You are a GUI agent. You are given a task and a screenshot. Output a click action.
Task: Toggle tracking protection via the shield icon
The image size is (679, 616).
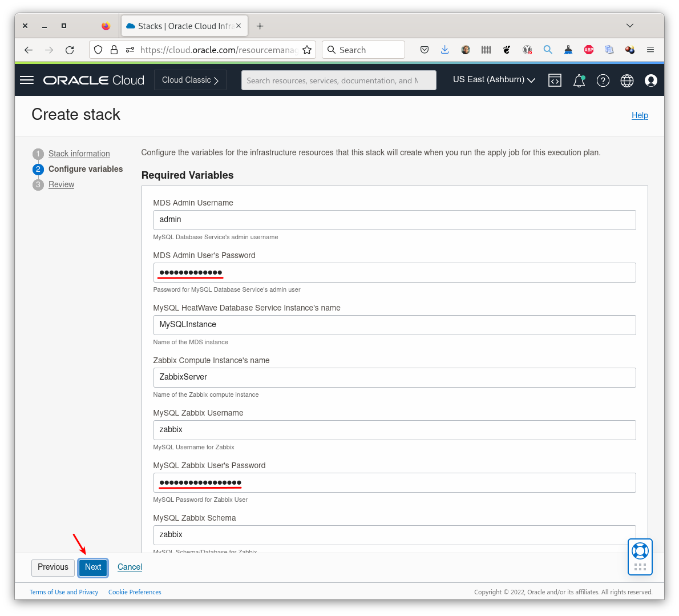(98, 50)
